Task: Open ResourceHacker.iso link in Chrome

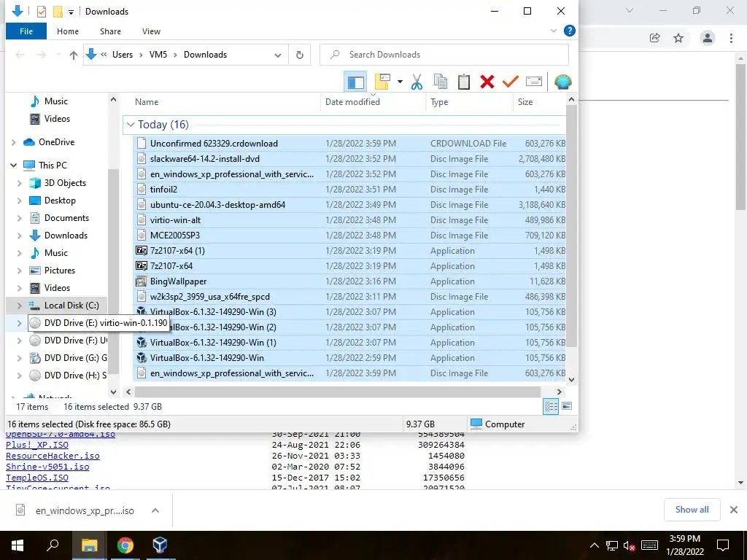Action: tap(53, 456)
